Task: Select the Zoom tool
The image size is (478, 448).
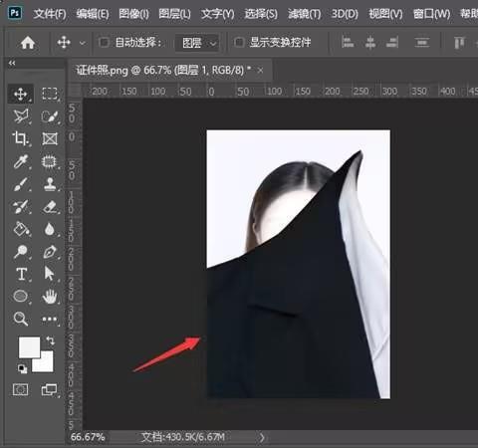Action: (21, 319)
